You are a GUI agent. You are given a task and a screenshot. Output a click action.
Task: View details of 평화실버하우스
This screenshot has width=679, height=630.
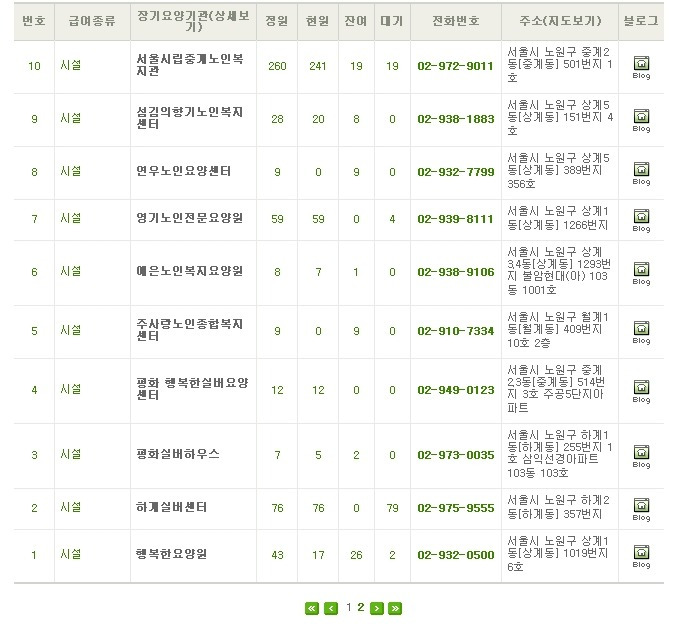[x=178, y=454]
